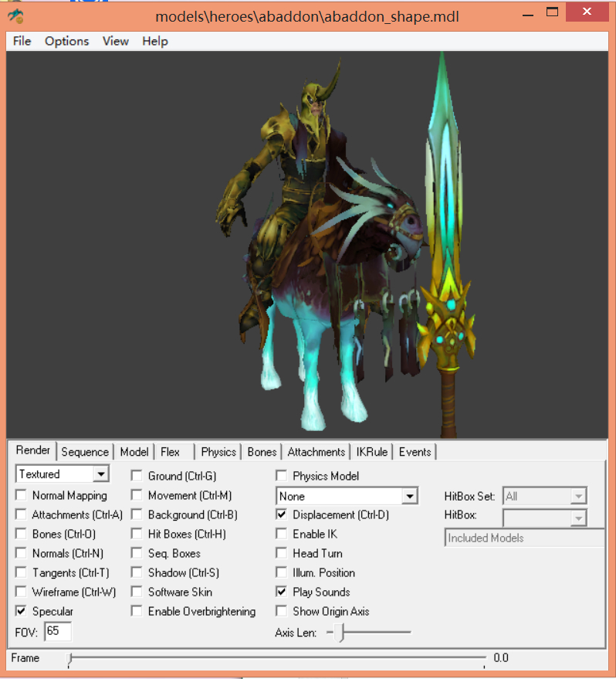Image resolution: width=616 pixels, height=679 pixels.
Task: Click the FOV input field showing 65
Action: point(58,631)
